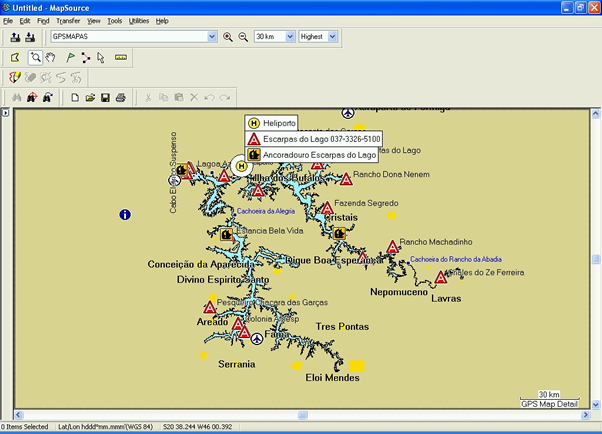This screenshot has height=434, width=602.
Task: Select the Hand pan tool
Action: (50, 57)
